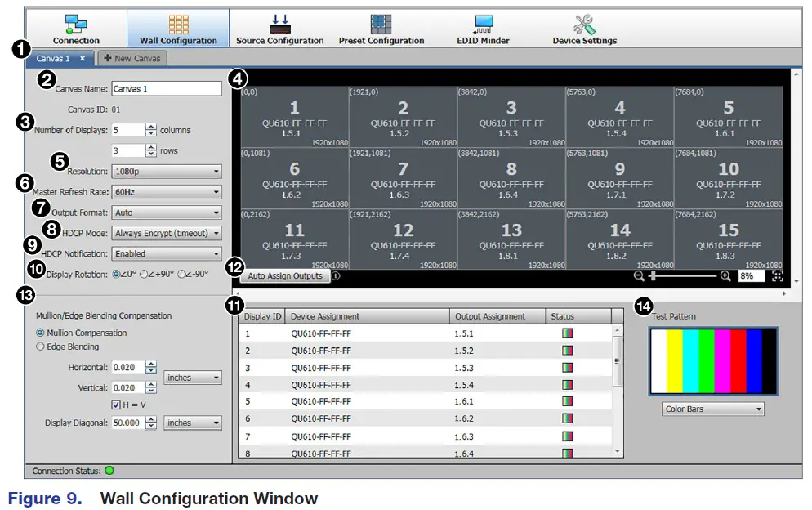Open Preset Configuration
The height and width of the screenshot is (510, 812).
(x=381, y=26)
